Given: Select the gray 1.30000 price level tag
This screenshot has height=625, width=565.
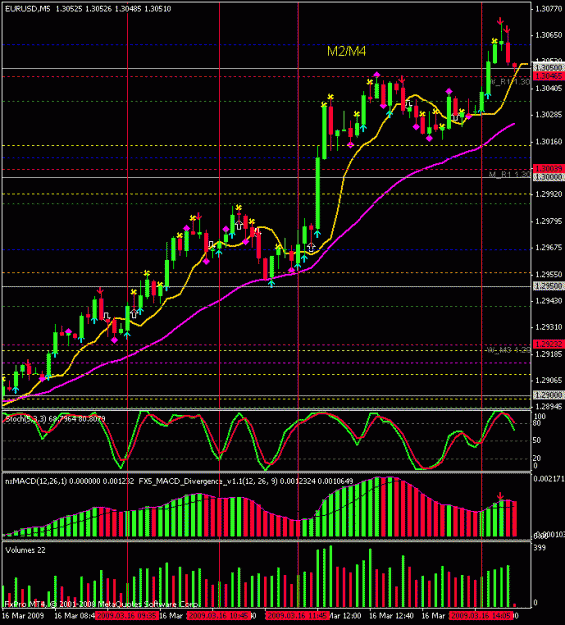Looking at the screenshot, I should (x=548, y=177).
